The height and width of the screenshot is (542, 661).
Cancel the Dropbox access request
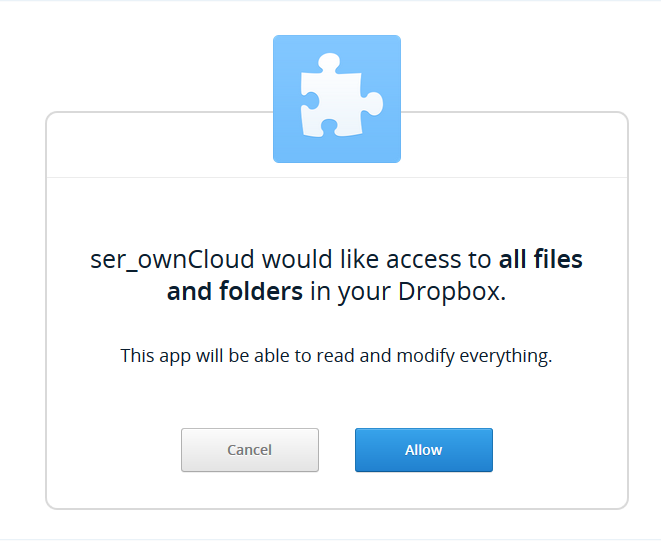(250, 450)
